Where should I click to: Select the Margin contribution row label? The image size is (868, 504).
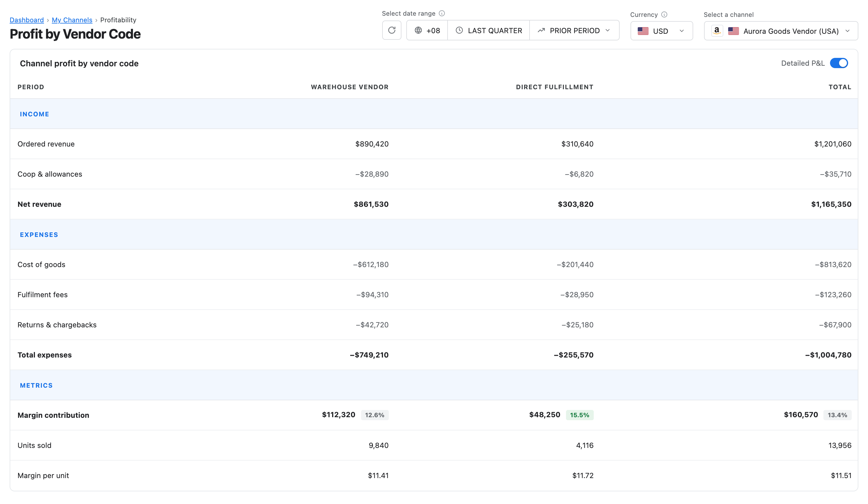[x=53, y=415]
